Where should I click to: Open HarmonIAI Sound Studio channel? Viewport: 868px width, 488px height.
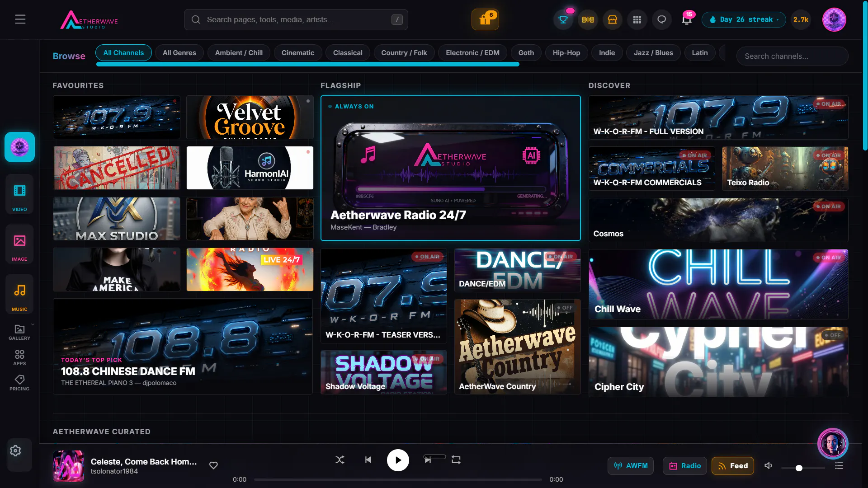(250, 168)
